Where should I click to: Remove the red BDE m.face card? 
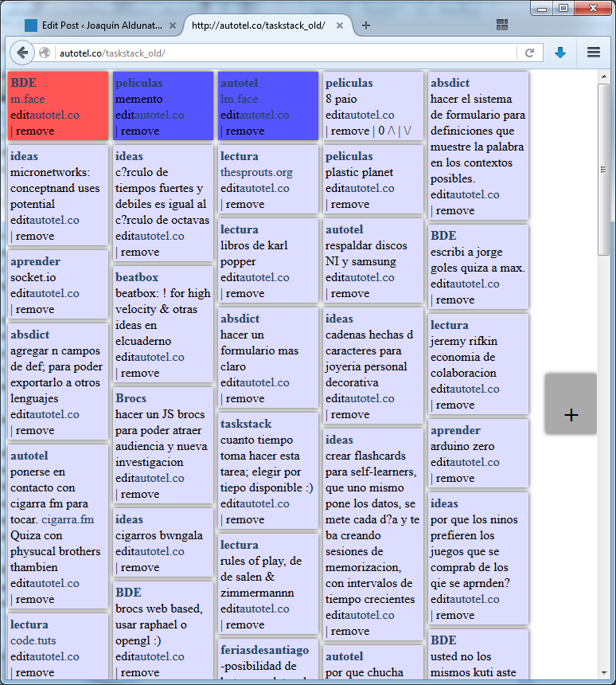35,131
